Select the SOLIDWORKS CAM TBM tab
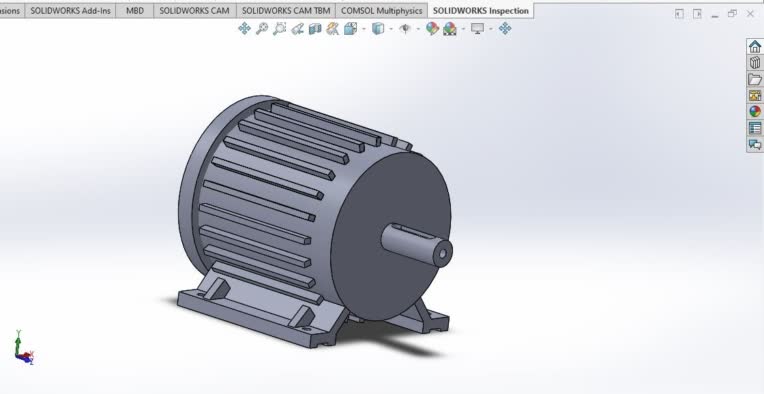The image size is (764, 394). (x=286, y=11)
